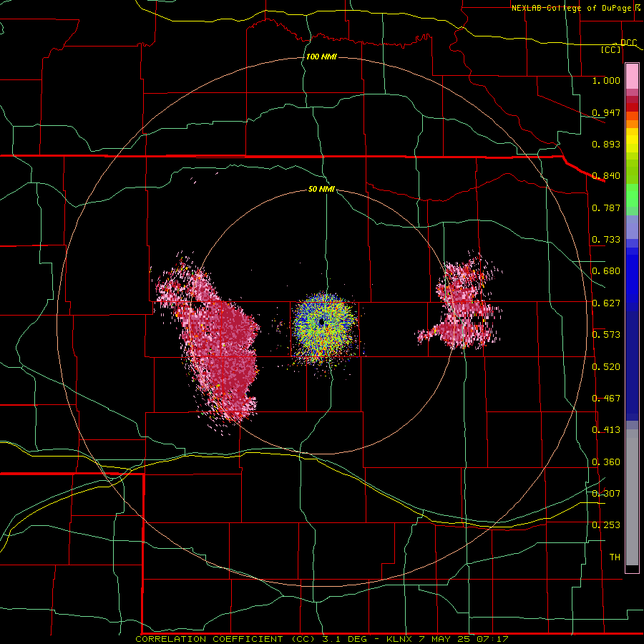Select the 1.000 scale value
The image size is (644, 644).
pos(606,81)
